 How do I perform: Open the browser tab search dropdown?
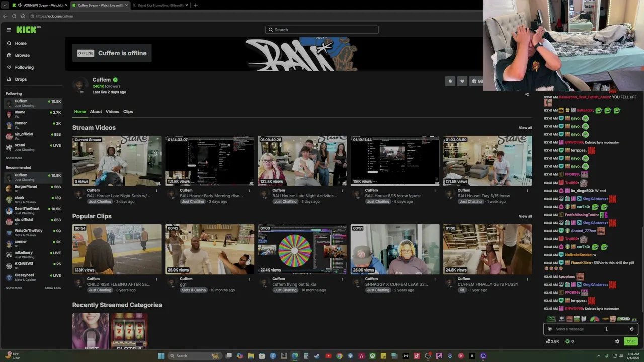[5, 5]
